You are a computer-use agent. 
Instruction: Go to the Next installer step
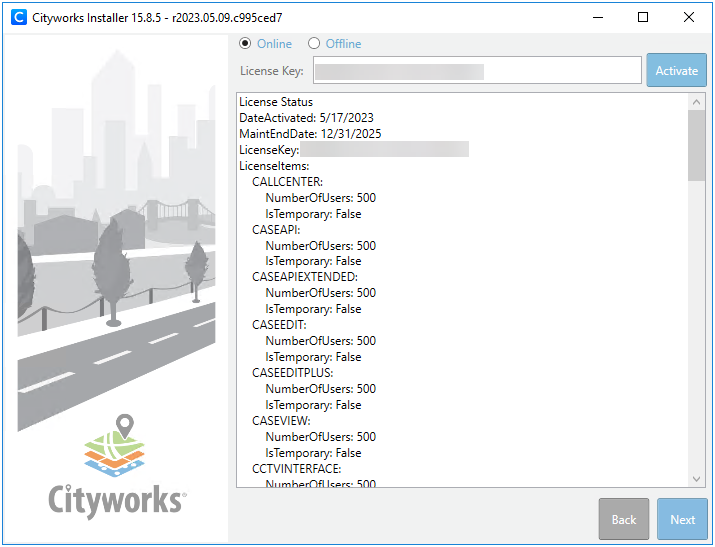coord(682,519)
